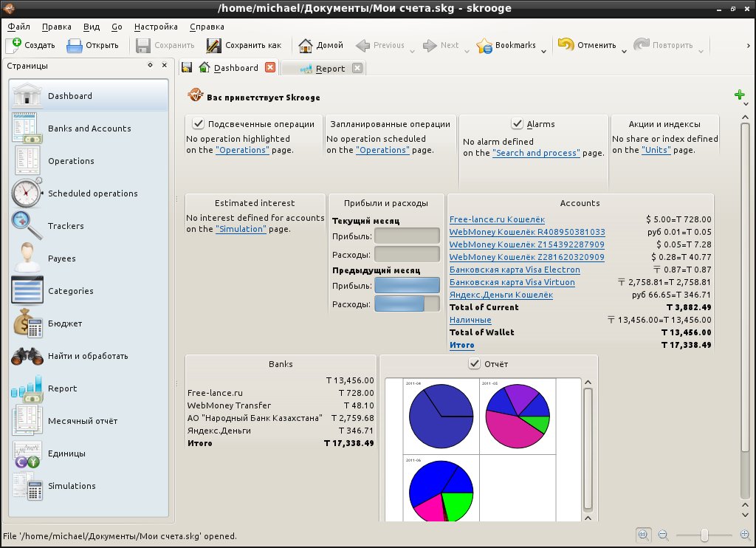The image size is (756, 548).
Task: Expand the toolbar overflow chevron
Action: tap(749, 45)
